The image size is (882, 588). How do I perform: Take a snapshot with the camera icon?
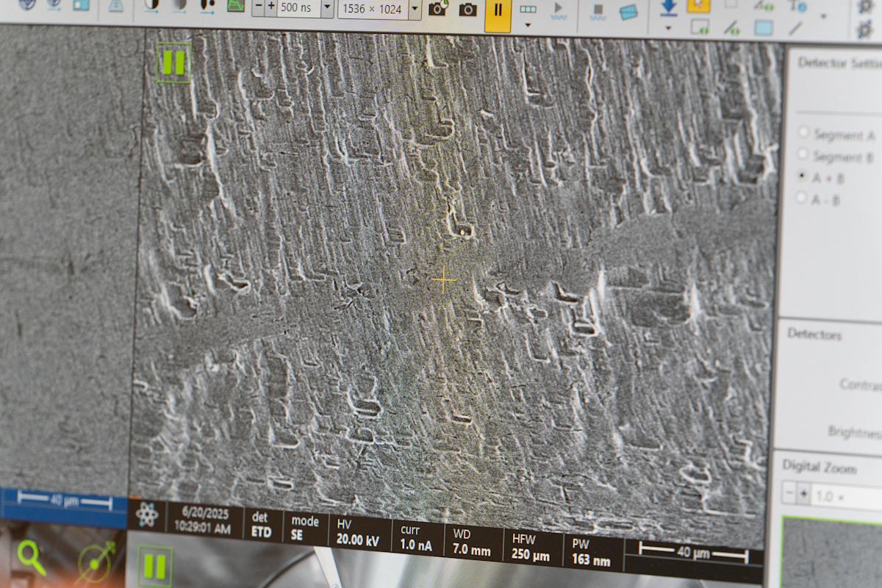pos(467,10)
